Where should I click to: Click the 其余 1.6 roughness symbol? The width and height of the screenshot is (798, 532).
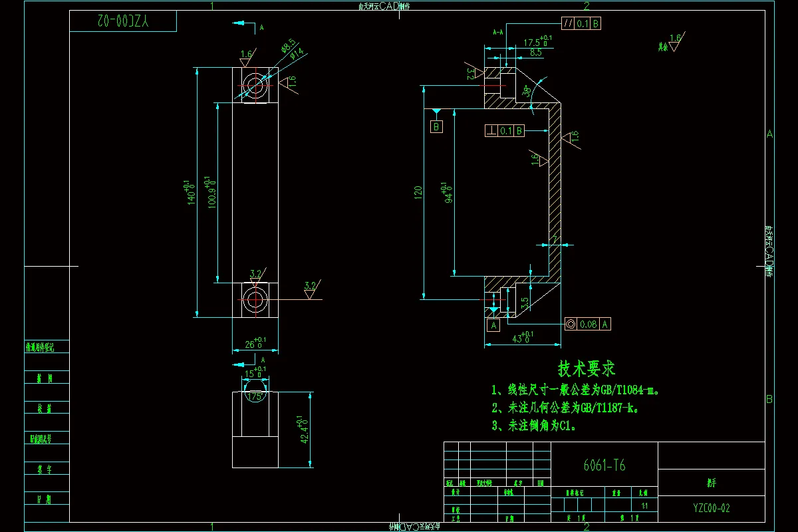(671, 43)
